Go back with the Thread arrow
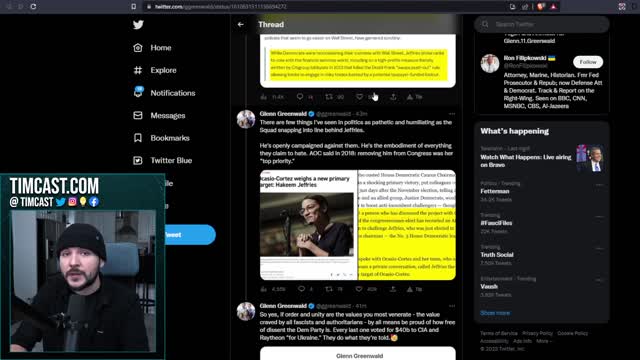This screenshot has width=640, height=360. tap(241, 24)
